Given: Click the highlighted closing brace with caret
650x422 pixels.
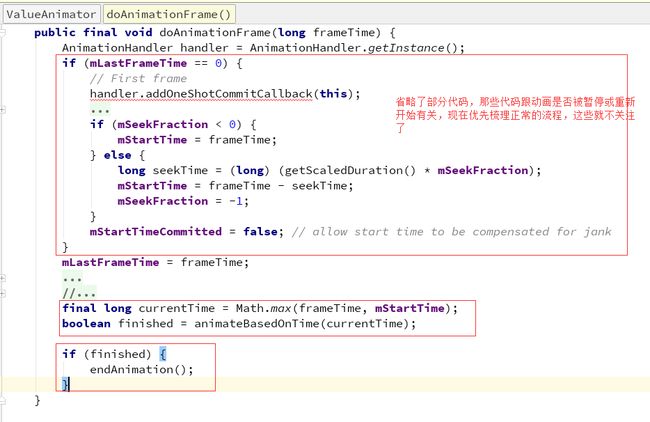Looking at the screenshot, I should pyautogui.click(x=65, y=385).
